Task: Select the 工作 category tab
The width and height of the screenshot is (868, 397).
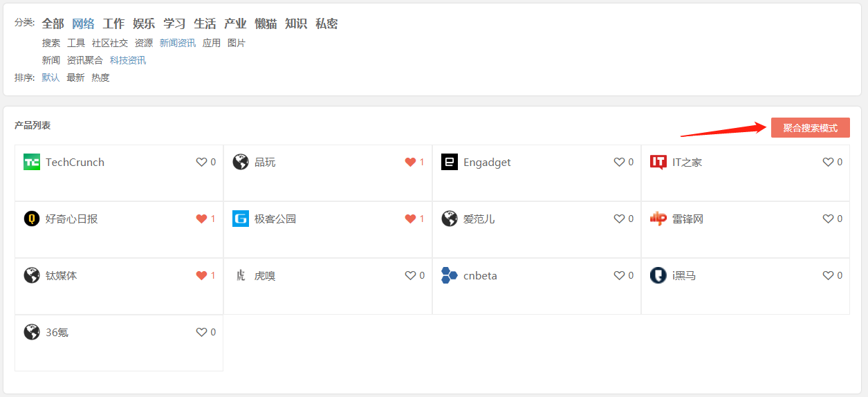Action: click(x=113, y=24)
